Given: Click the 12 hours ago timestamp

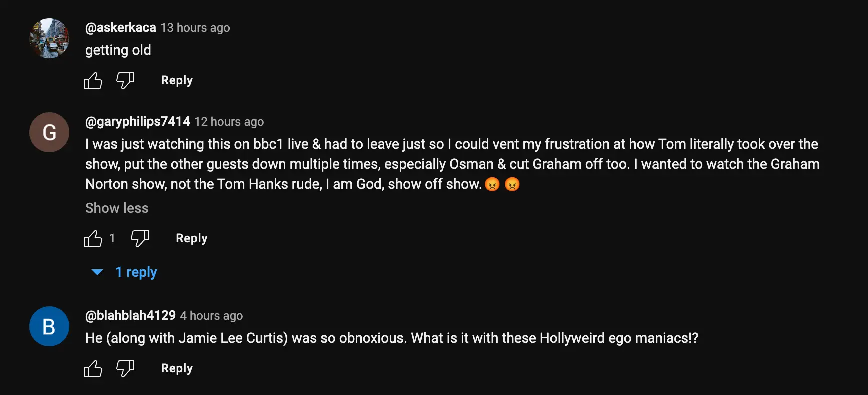Looking at the screenshot, I should pos(229,121).
